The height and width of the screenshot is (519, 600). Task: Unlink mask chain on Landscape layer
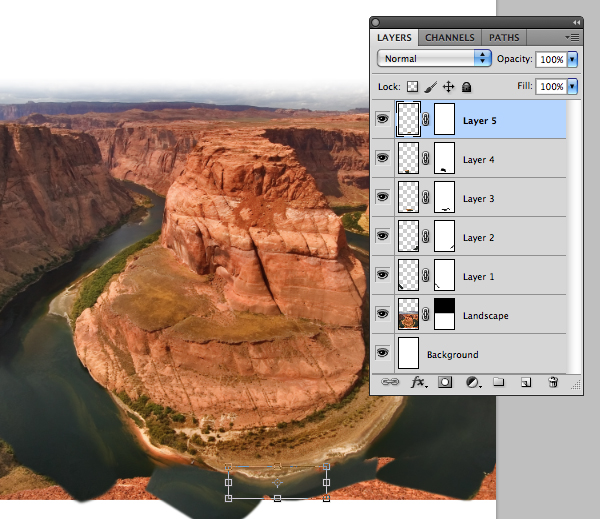click(426, 315)
